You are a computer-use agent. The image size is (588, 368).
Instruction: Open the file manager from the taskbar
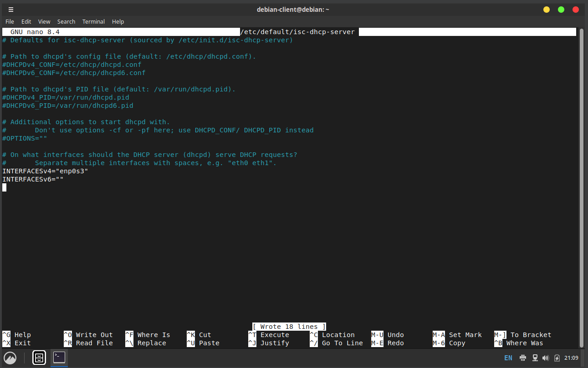point(39,358)
